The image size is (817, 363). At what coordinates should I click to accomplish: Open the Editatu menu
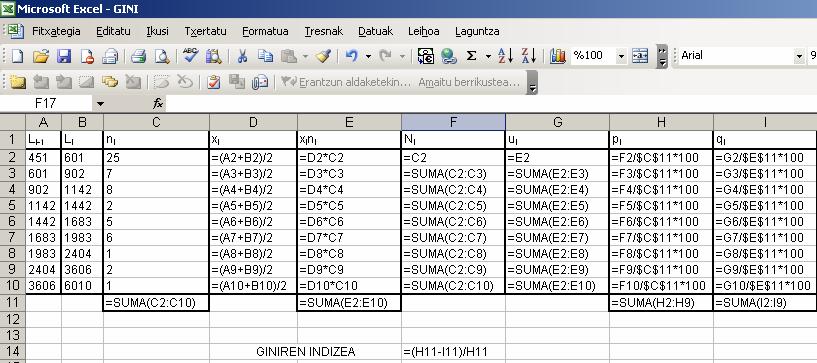coord(113,31)
